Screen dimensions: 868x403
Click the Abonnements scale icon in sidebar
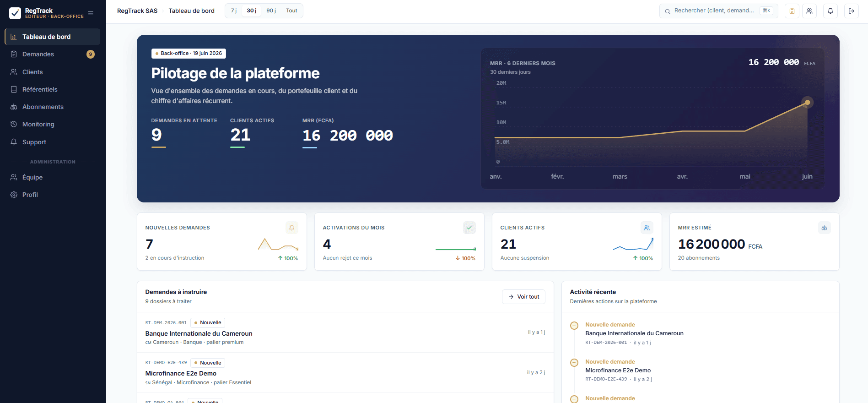click(x=14, y=107)
